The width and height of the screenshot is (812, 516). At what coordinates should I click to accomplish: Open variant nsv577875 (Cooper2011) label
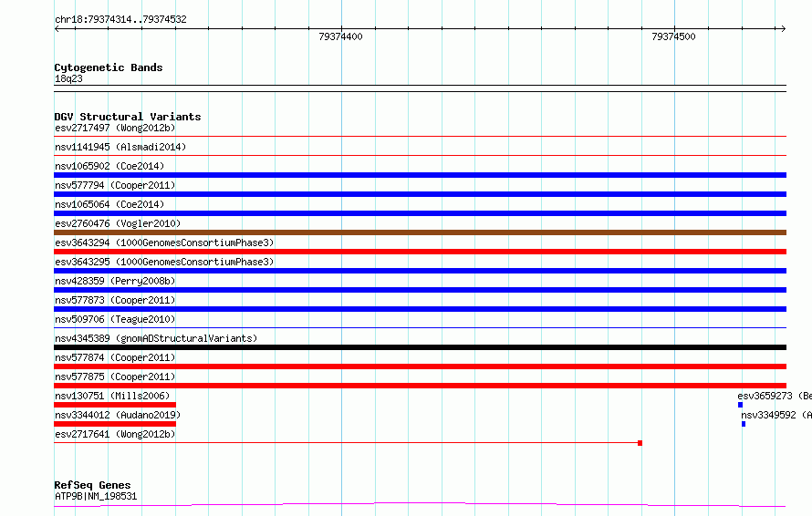point(115,377)
